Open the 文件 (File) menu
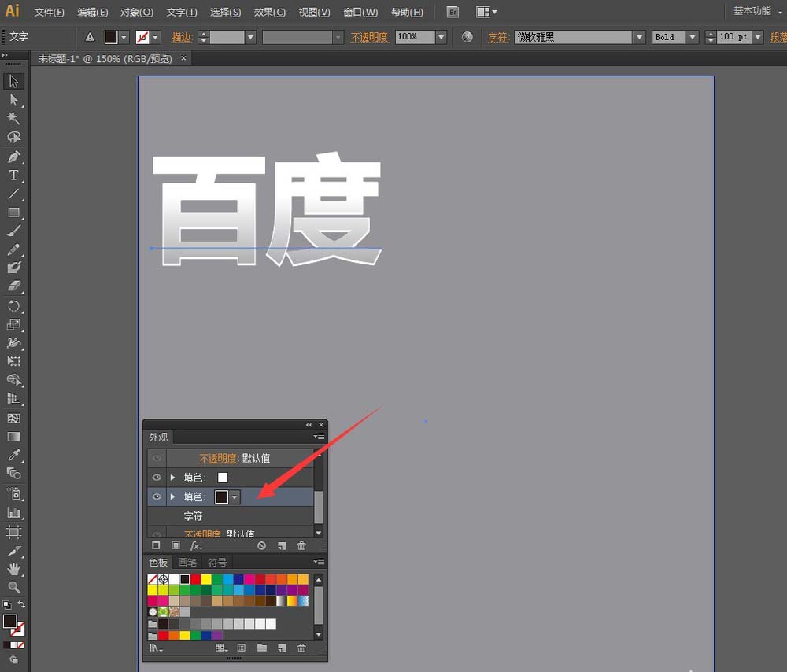This screenshot has width=787, height=672. (x=49, y=12)
